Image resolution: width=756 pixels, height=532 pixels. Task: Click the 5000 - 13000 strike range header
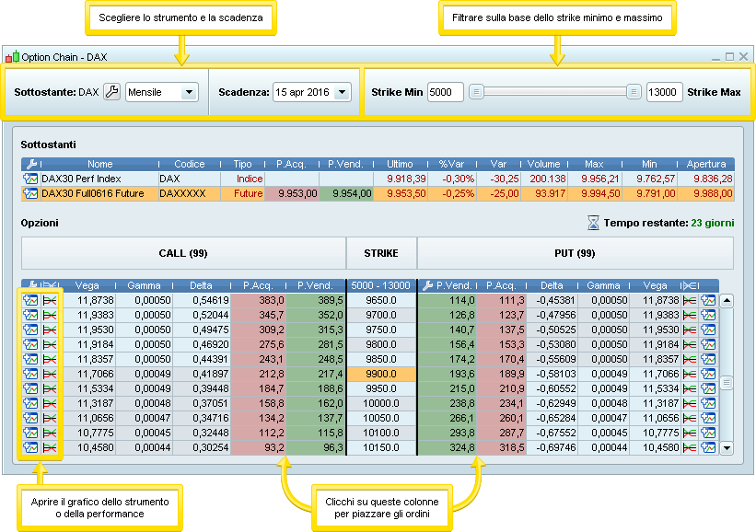pyautogui.click(x=381, y=285)
